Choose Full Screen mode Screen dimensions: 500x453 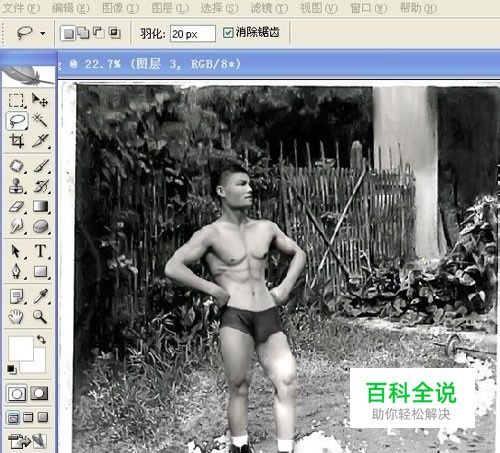(43, 417)
